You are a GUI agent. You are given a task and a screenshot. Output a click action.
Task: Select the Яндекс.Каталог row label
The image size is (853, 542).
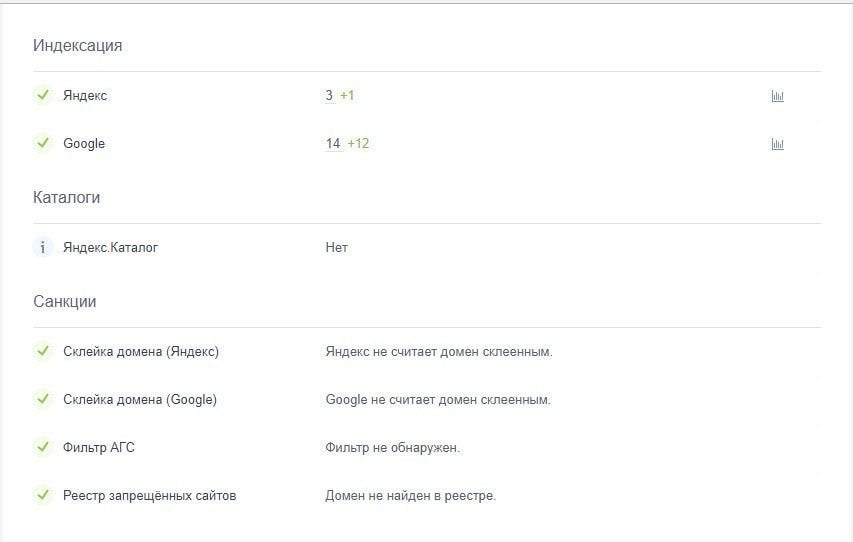pyautogui.click(x=110, y=247)
